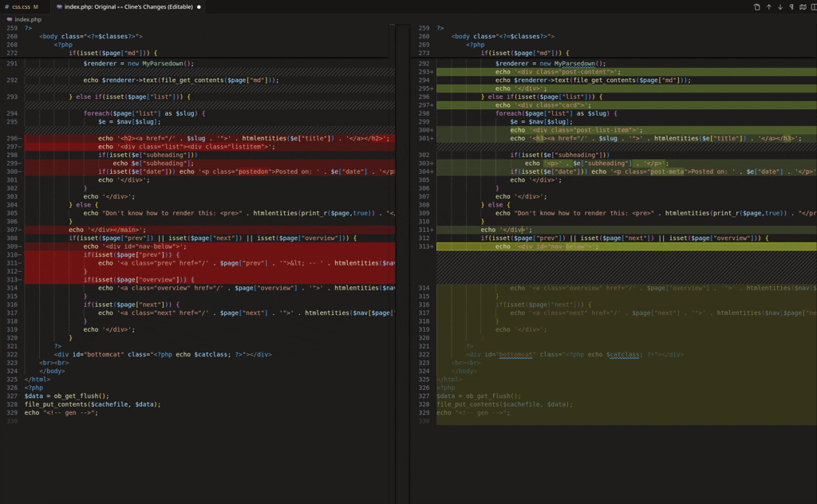Screen dimensions: 817x504
Task: Go to previous change using up arrow
Action: tap(768, 7)
